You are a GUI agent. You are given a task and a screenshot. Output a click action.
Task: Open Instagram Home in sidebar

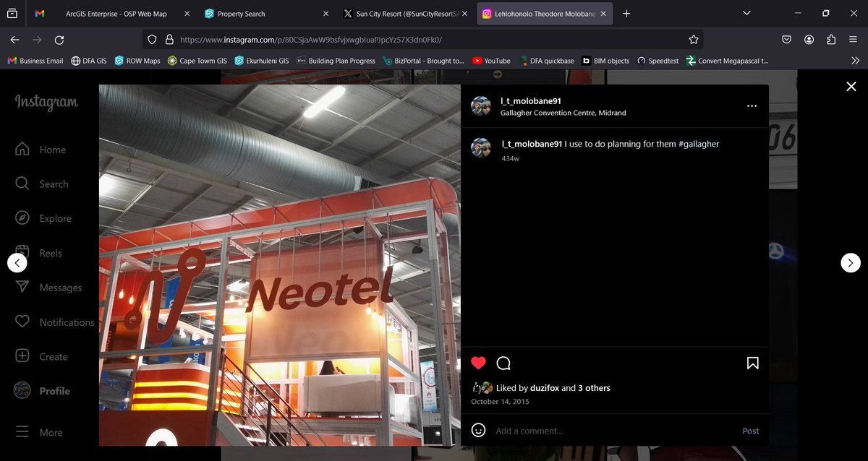41,150
